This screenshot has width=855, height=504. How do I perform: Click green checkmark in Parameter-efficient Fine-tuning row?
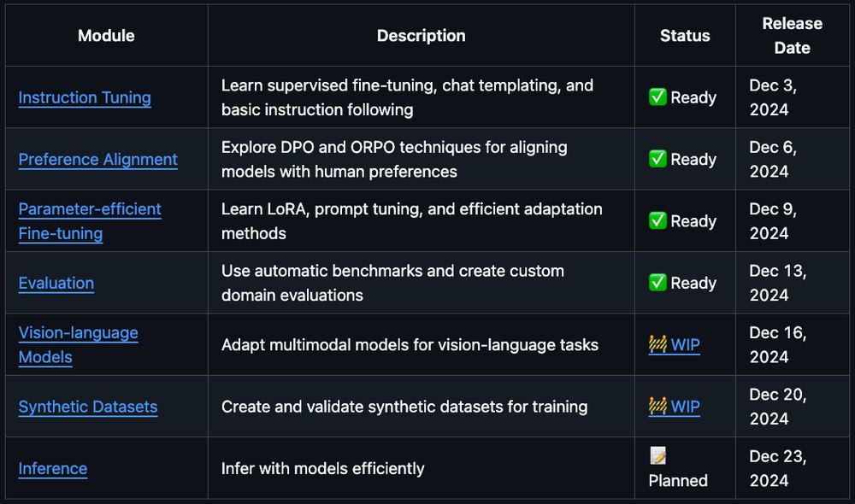657,220
